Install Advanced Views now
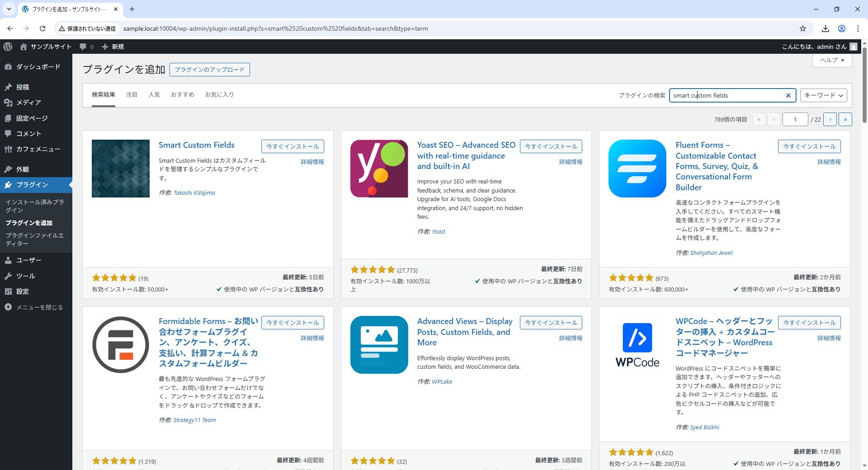The image size is (868, 470). [551, 323]
